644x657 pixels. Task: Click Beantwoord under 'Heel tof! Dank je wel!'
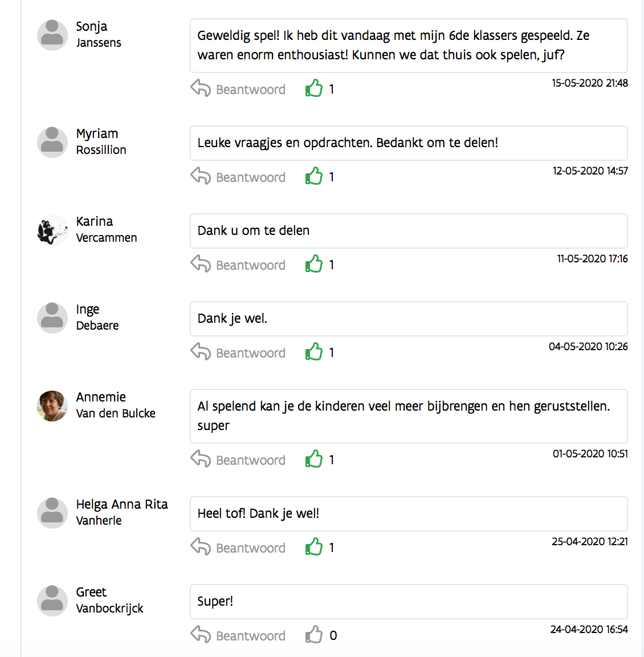tap(250, 548)
